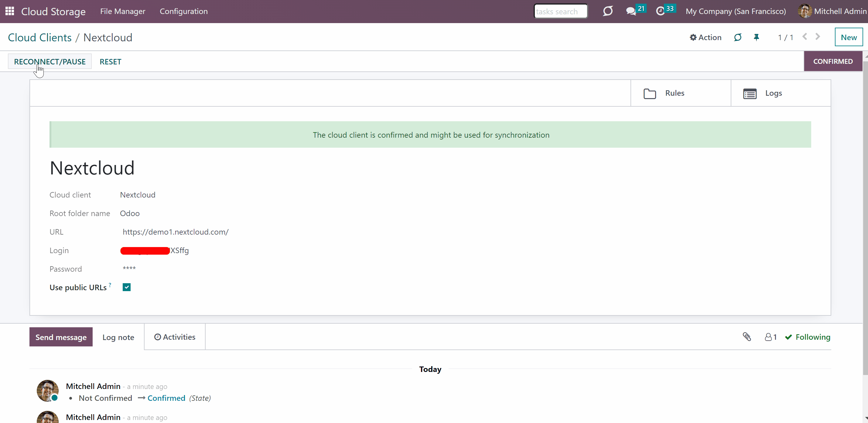Click the Send message button

coord(61,337)
